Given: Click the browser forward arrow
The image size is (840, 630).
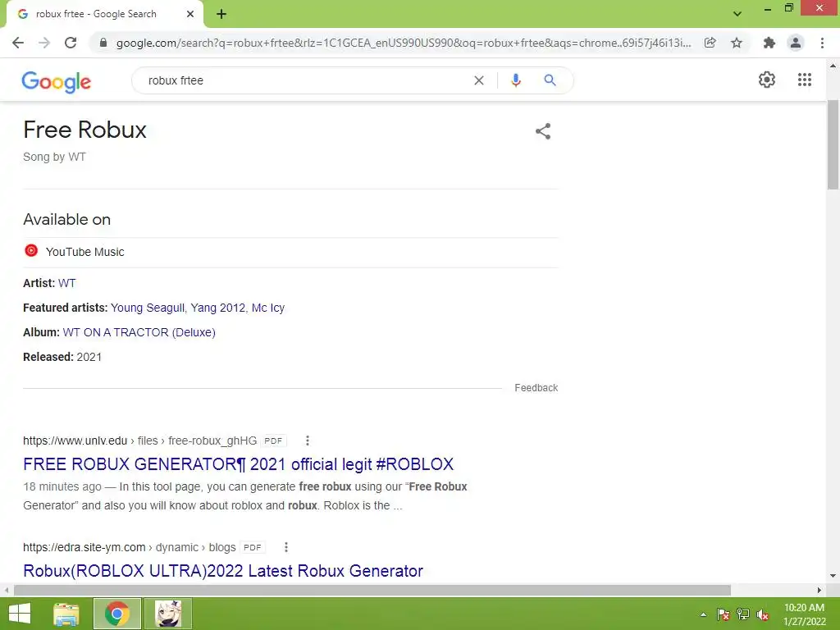Looking at the screenshot, I should [44, 43].
